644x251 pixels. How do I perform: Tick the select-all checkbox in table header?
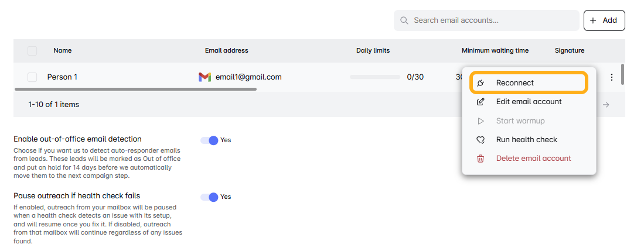tap(32, 51)
